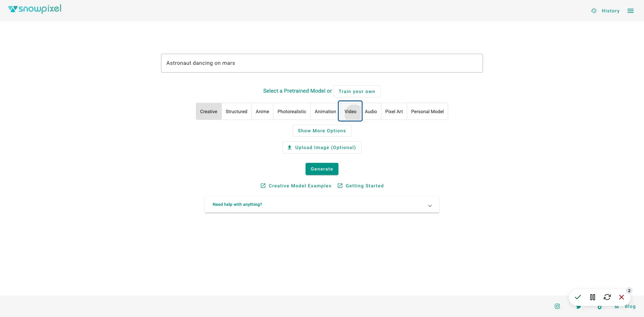Image resolution: width=644 pixels, height=317 pixels.
Task: Click the Generate button
Action: click(322, 169)
